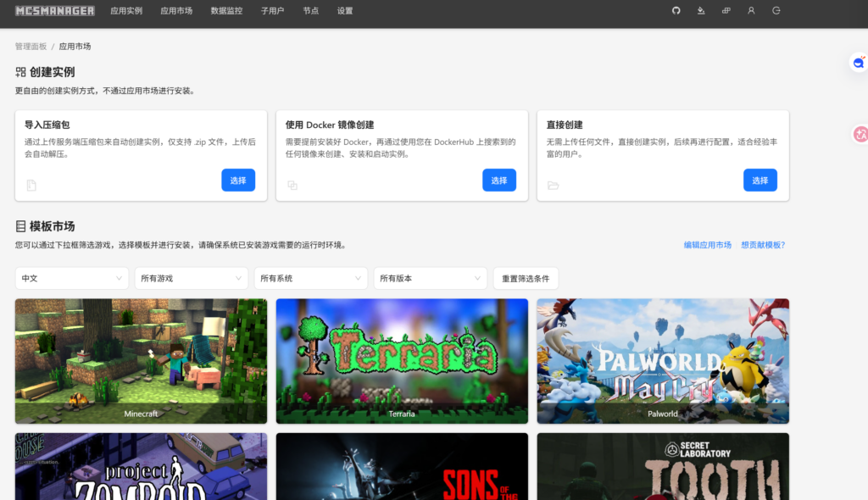Image resolution: width=868 pixels, height=500 pixels.
Task: Click 选择 under 导入压缩包 card
Action: 238,181
